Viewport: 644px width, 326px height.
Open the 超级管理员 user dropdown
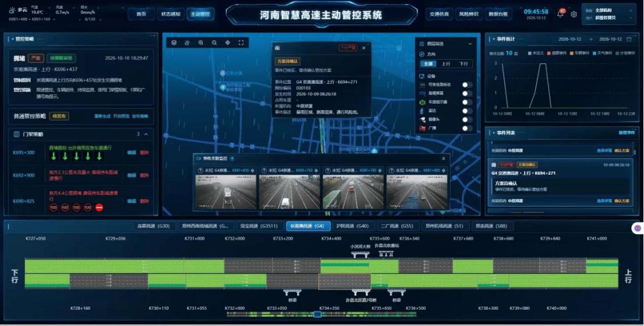click(608, 18)
